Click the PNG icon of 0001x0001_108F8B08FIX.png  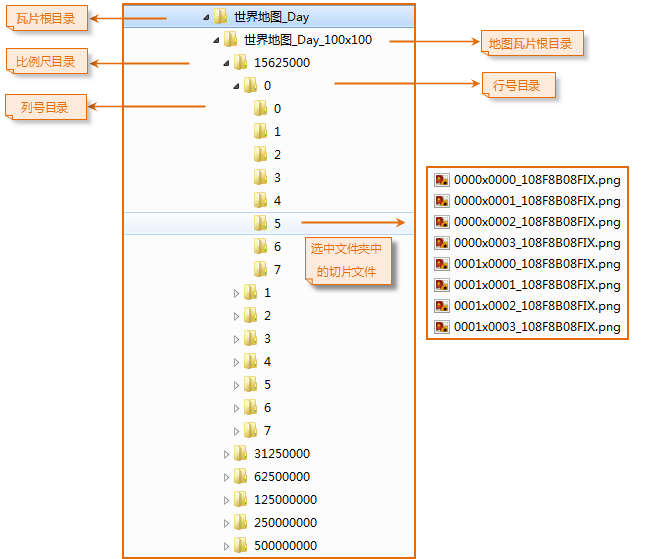tap(441, 285)
